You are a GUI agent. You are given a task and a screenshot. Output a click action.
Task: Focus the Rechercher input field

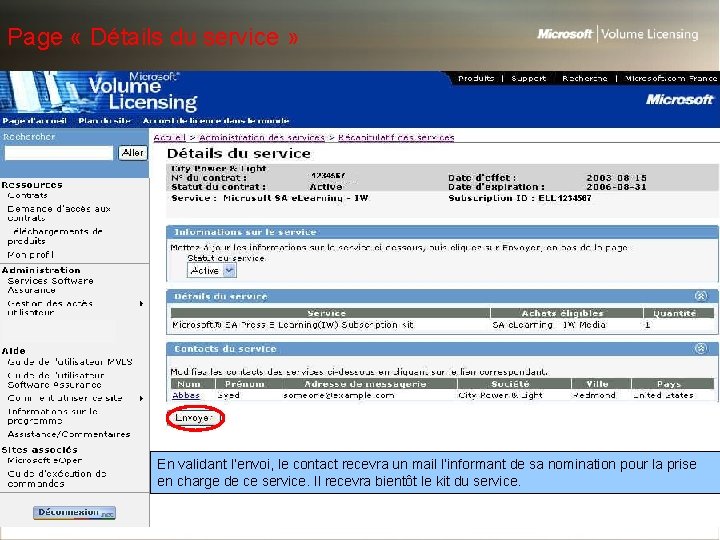coord(59,153)
